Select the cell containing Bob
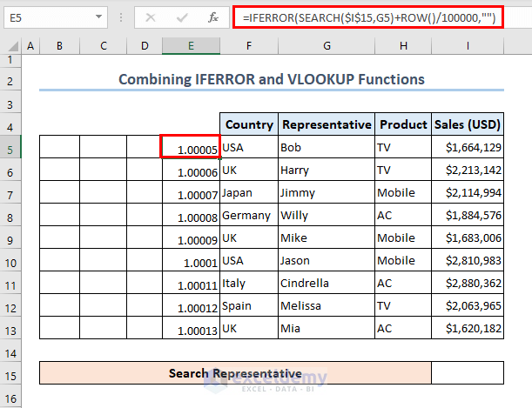532x408 pixels. (x=326, y=147)
